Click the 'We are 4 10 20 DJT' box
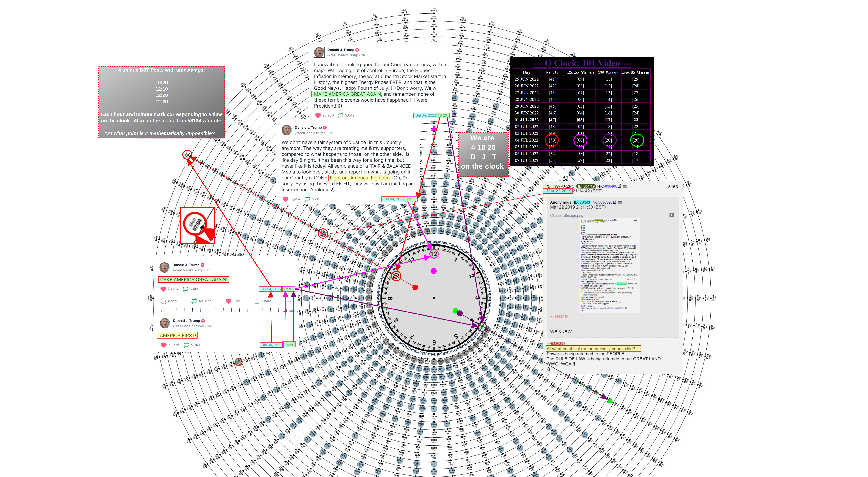 point(483,154)
